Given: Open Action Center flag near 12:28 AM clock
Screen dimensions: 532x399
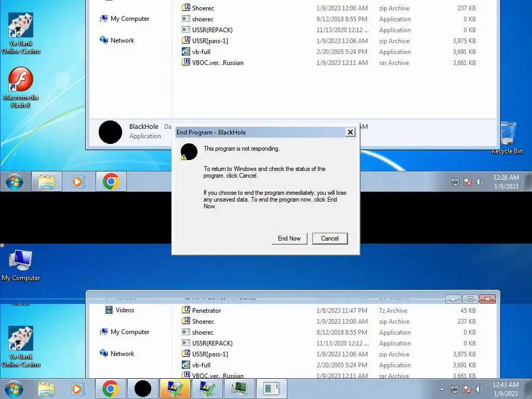Looking at the screenshot, I should (468, 182).
